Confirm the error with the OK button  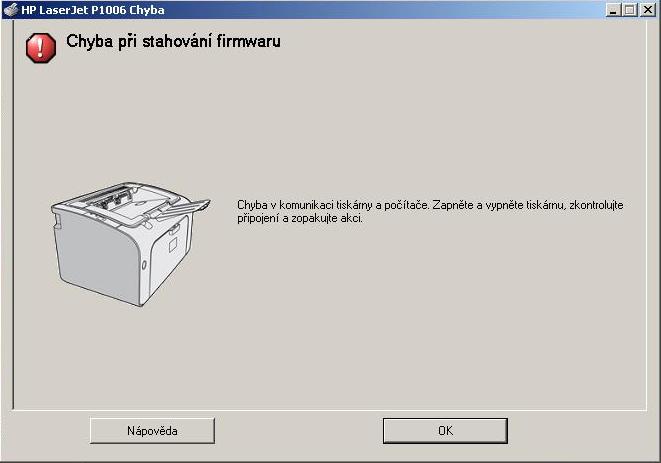(x=445, y=431)
